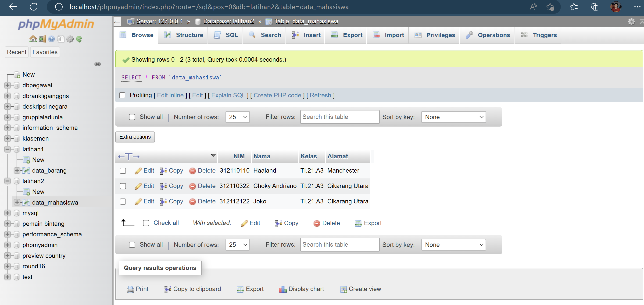Click the link chain icon in sidebar
Viewport: 644px width, 305px height.
coord(97,64)
